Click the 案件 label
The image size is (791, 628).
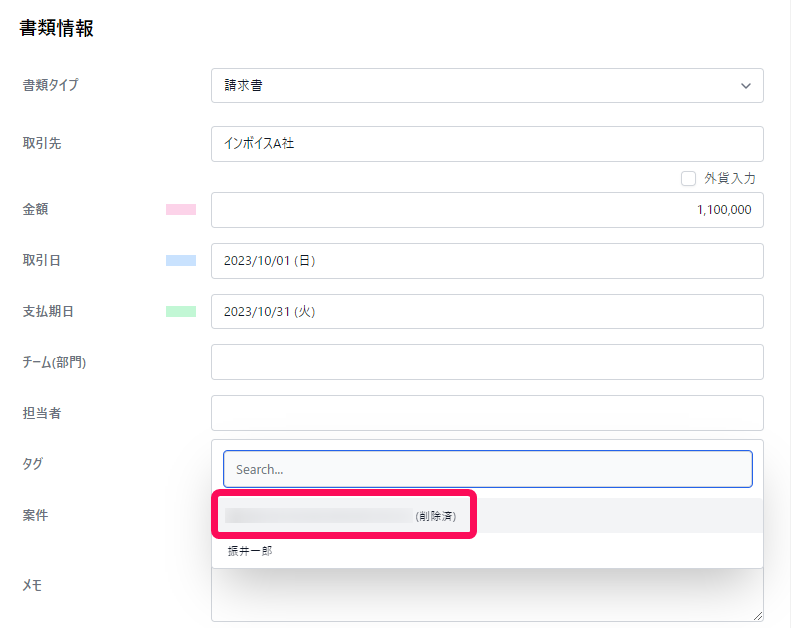click(35, 515)
